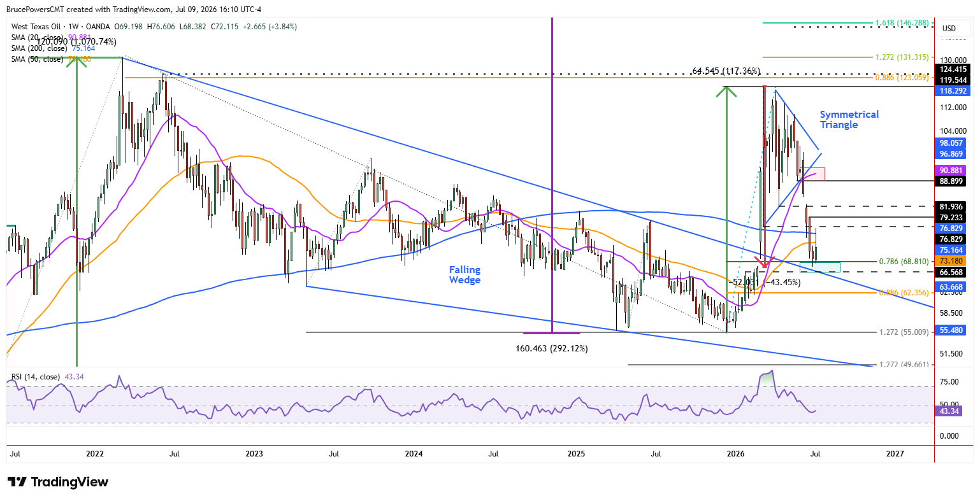Select the 1.618 (146.288) Fibonacci label
The image size is (980, 501).
point(903,23)
